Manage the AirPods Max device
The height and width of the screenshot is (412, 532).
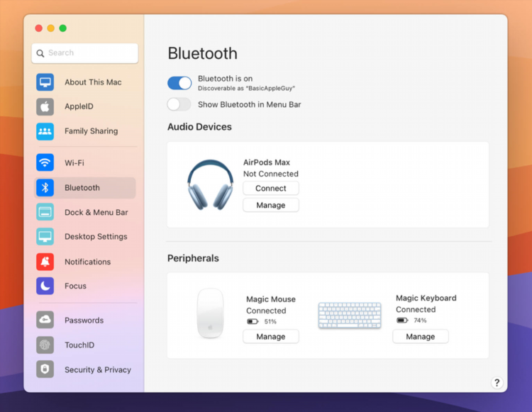tap(271, 205)
